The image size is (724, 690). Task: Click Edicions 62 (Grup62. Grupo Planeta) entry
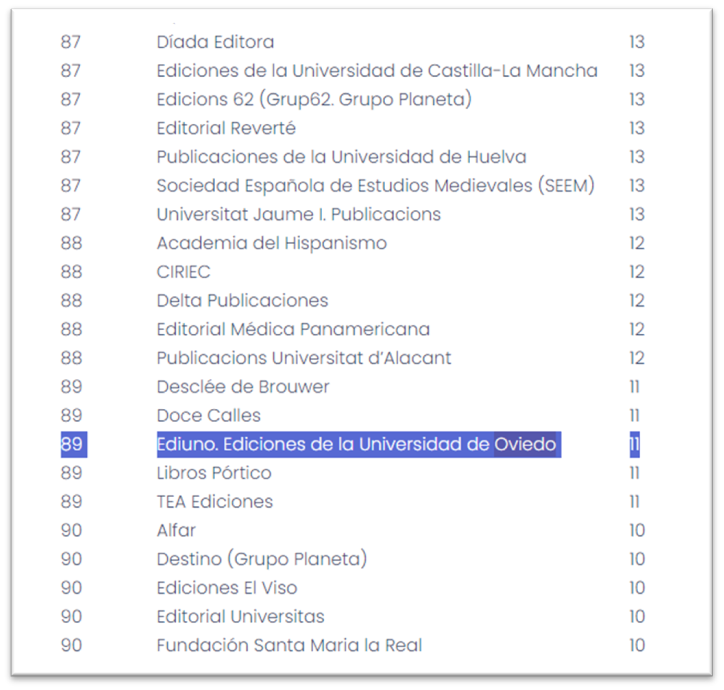pos(313,100)
